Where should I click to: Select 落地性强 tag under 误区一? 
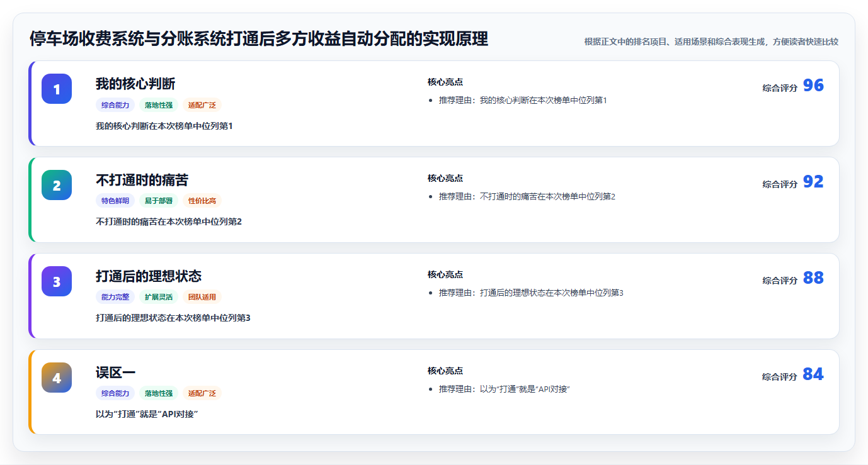(159, 393)
